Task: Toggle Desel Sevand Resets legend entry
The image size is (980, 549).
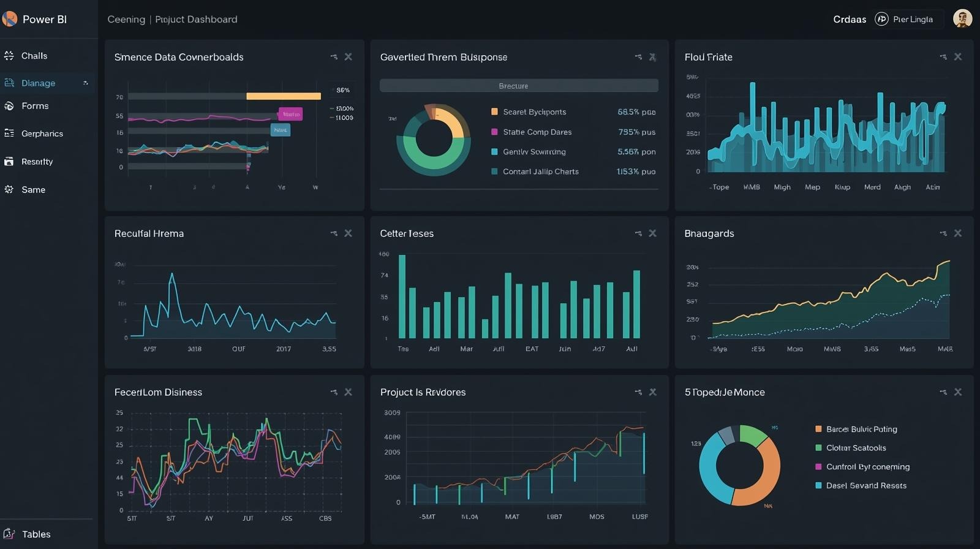Action: 818,485
